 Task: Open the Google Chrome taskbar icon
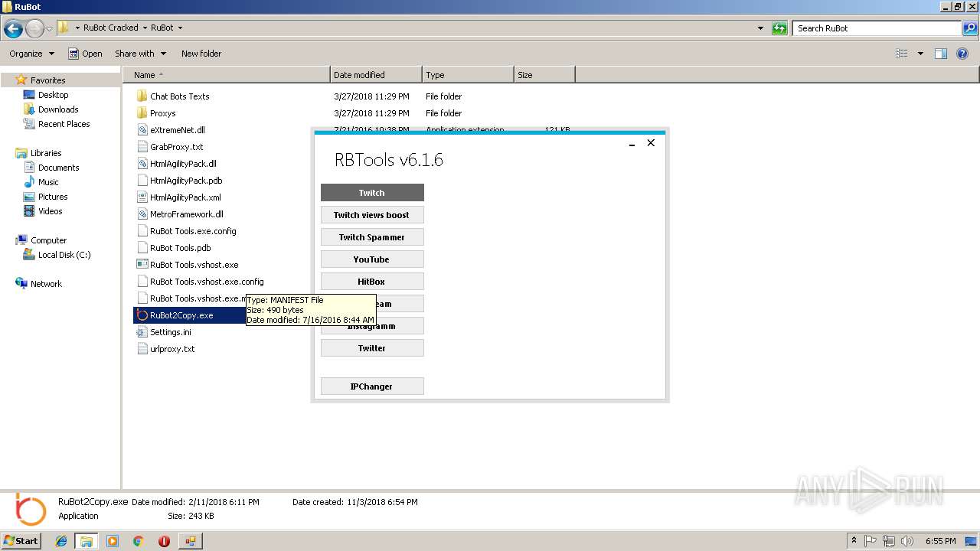tap(139, 541)
